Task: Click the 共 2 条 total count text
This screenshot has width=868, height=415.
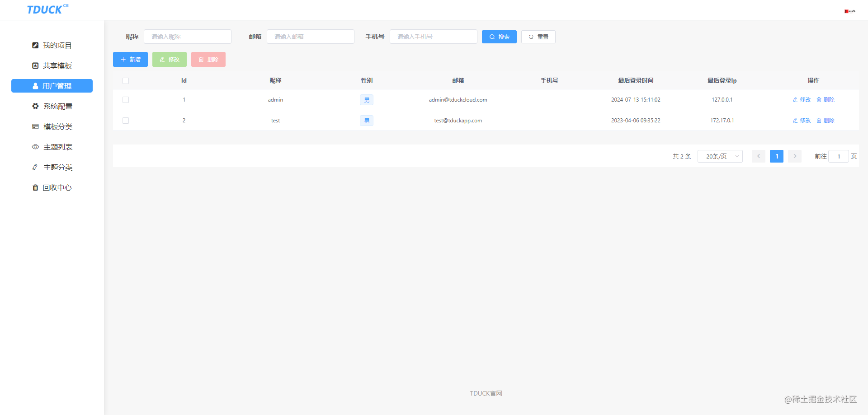Action: coord(682,156)
